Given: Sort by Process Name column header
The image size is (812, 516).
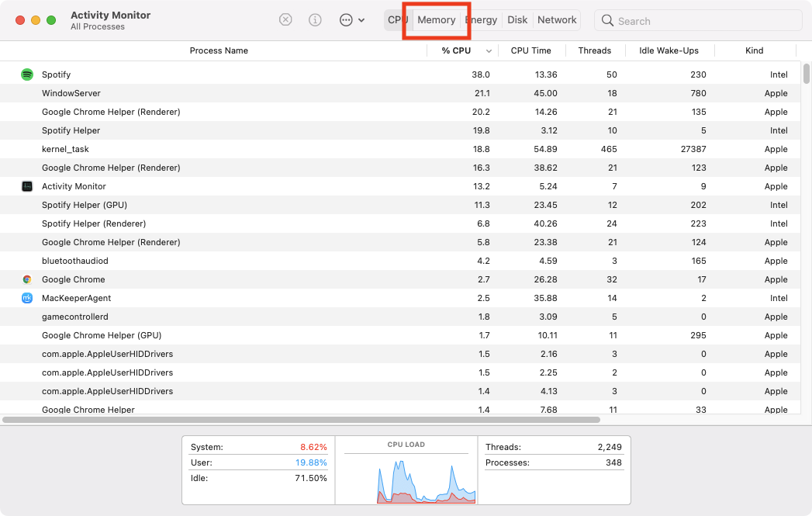Looking at the screenshot, I should point(219,50).
